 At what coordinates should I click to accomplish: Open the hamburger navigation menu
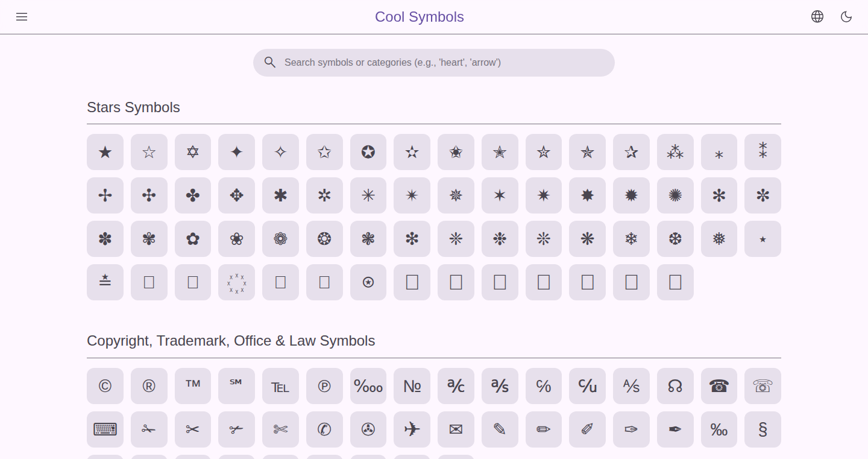point(22,17)
